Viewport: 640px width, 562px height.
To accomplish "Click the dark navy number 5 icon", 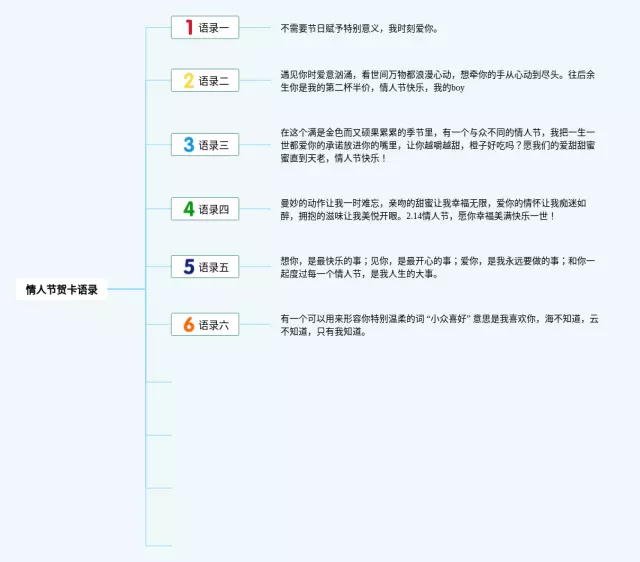I will coord(188,267).
